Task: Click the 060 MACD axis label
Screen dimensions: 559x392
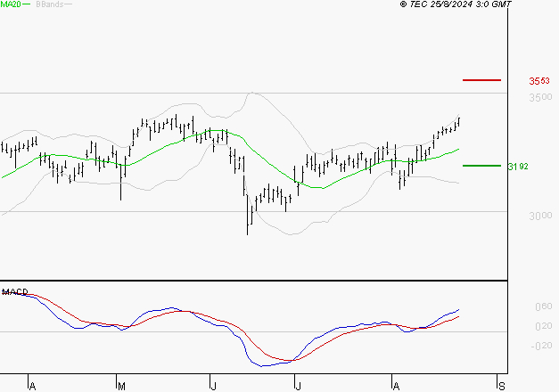Action: (x=544, y=306)
